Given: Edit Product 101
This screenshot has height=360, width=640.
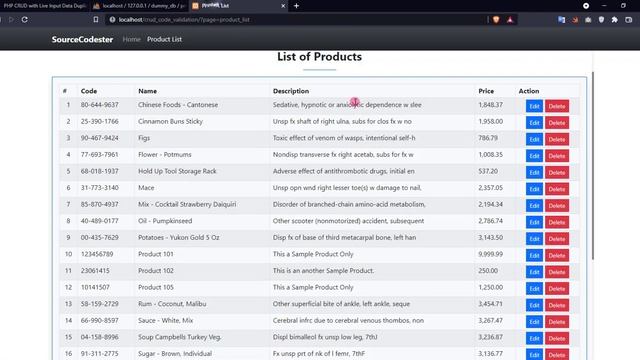Looking at the screenshot, I should click(534, 256).
